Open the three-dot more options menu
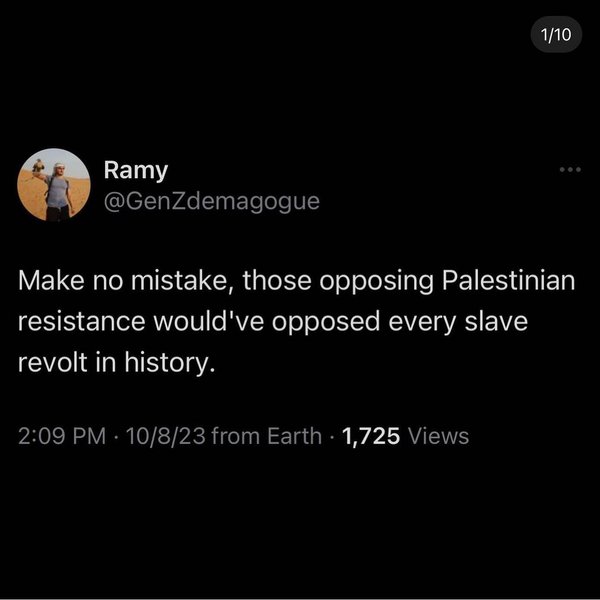This screenshot has width=600, height=600. [x=570, y=169]
